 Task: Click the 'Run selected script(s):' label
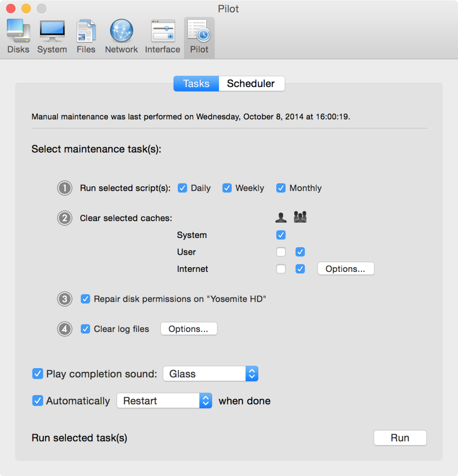click(x=125, y=188)
